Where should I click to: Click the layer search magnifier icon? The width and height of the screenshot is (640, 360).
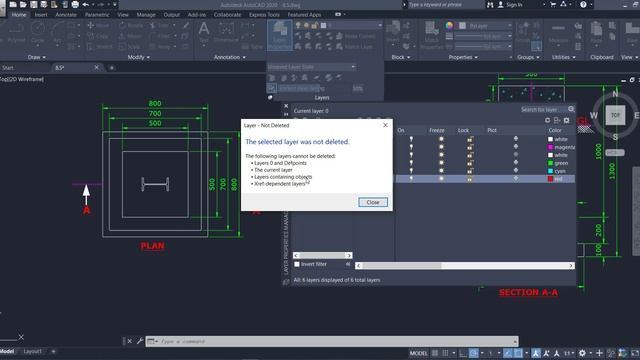coord(571,109)
